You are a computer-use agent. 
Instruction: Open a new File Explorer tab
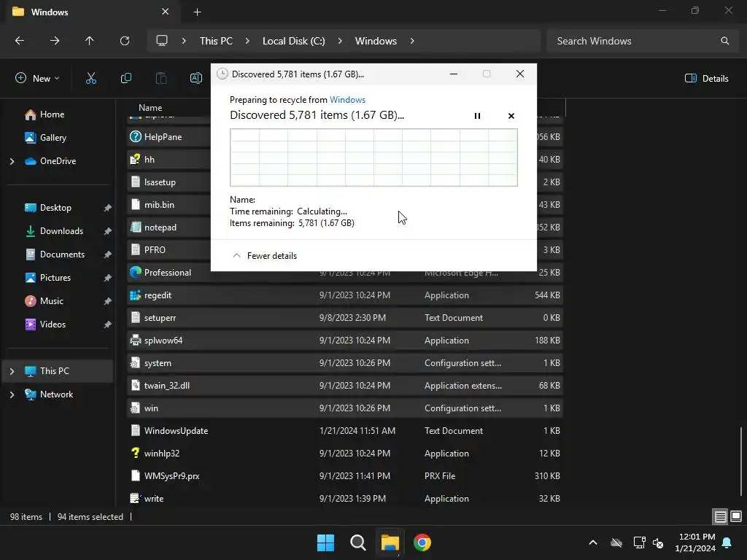coord(197,12)
